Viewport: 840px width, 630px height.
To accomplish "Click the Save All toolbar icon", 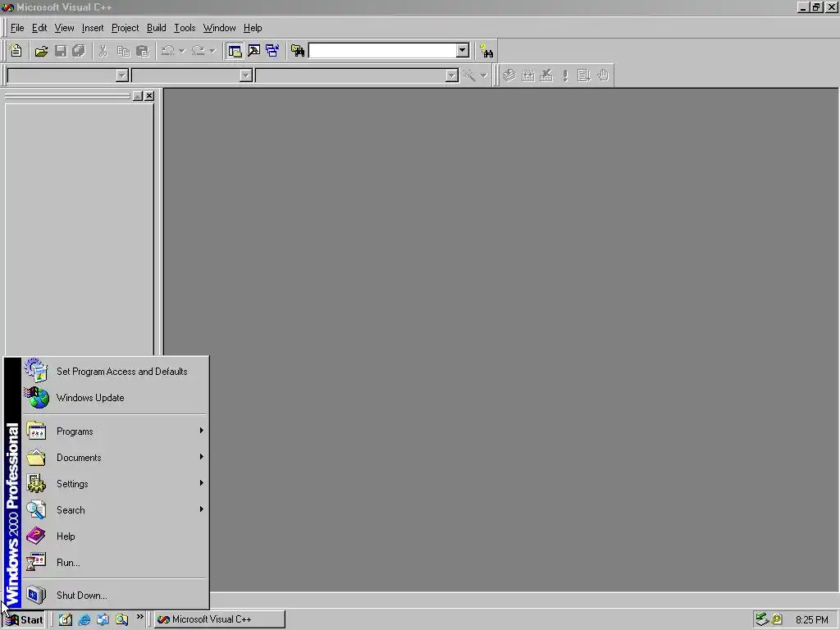I will (79, 51).
